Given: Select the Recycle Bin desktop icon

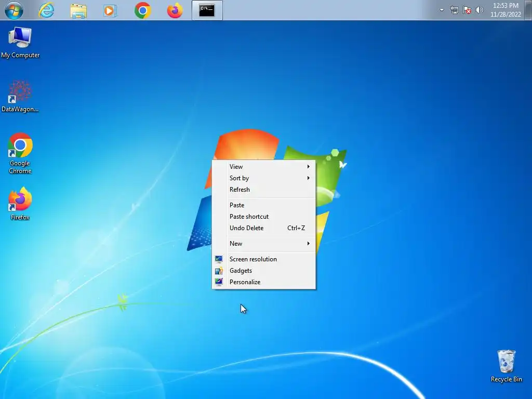Looking at the screenshot, I should 506,366.
